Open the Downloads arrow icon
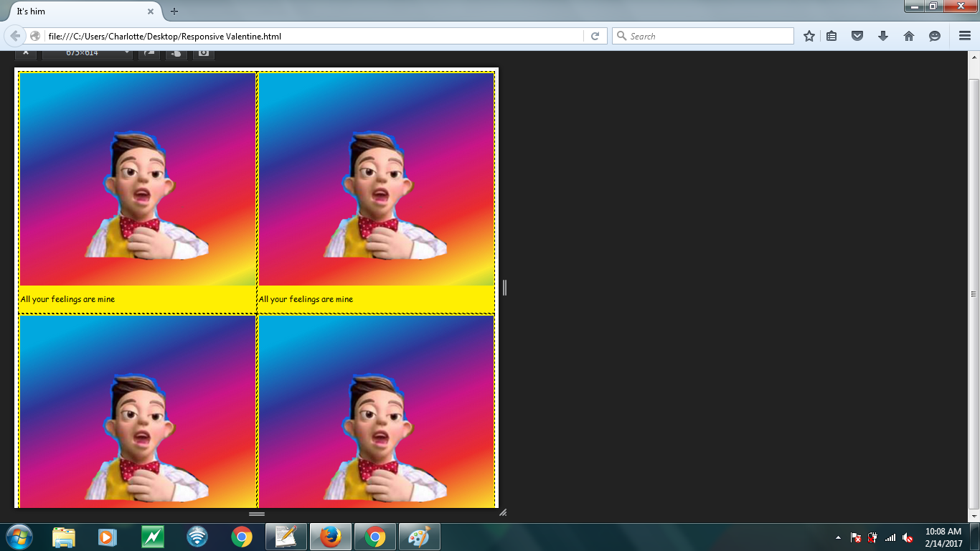 [x=883, y=36]
